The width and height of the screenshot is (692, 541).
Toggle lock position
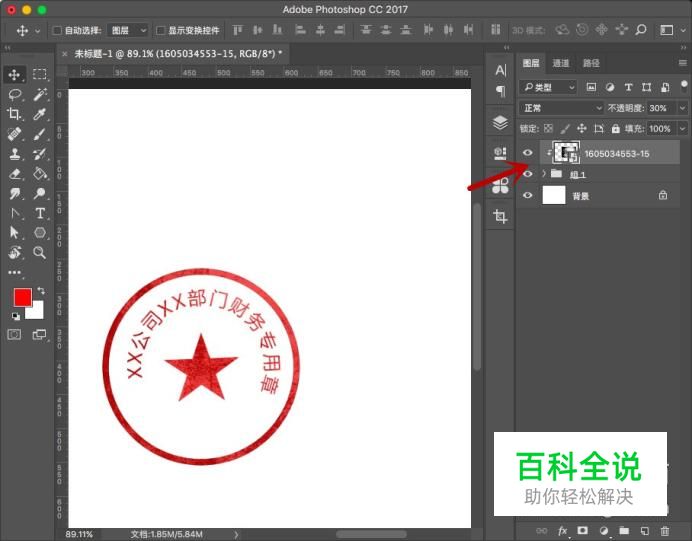[x=582, y=128]
